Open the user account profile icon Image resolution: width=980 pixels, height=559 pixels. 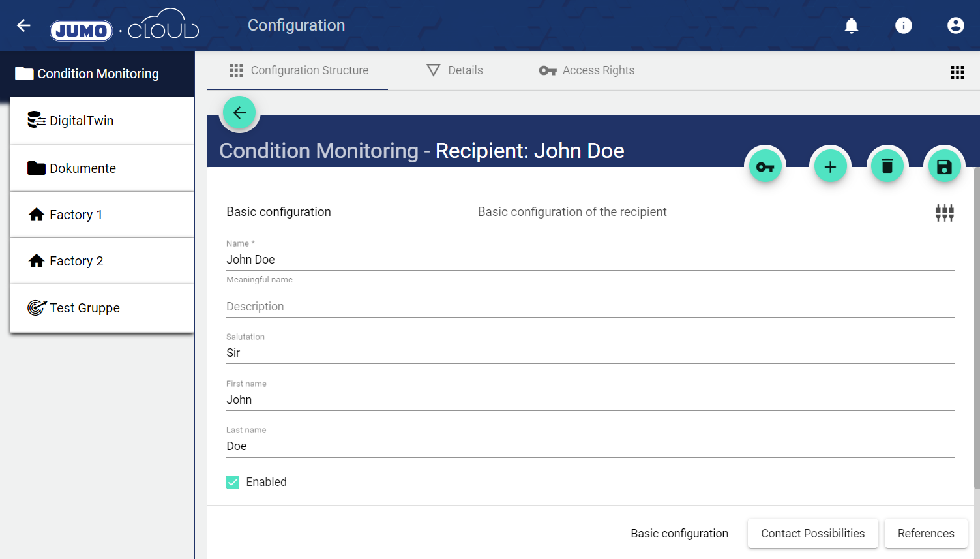[x=955, y=25]
